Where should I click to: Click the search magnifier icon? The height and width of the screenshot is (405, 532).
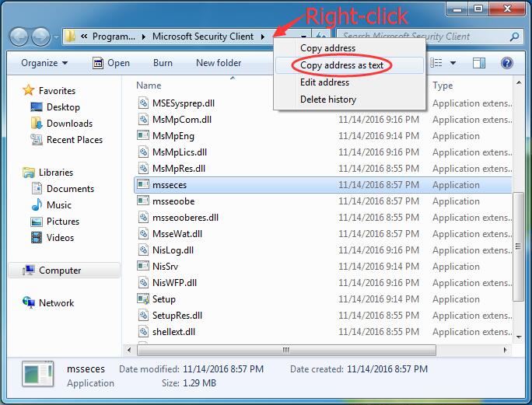(514, 37)
